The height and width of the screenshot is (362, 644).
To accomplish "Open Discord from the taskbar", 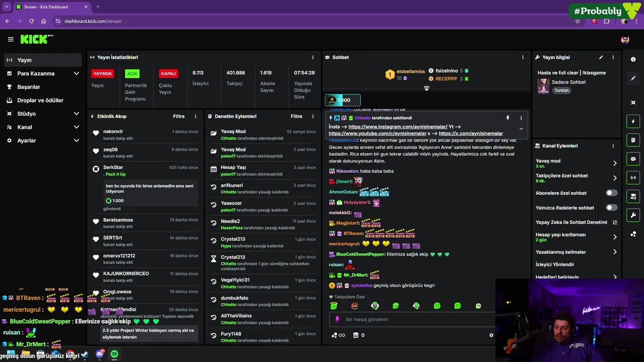I will (x=100, y=354).
